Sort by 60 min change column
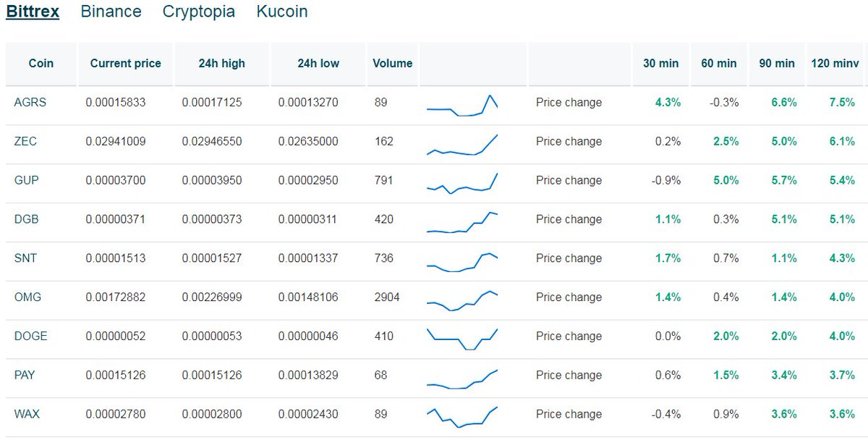The width and height of the screenshot is (868, 440). (719, 64)
